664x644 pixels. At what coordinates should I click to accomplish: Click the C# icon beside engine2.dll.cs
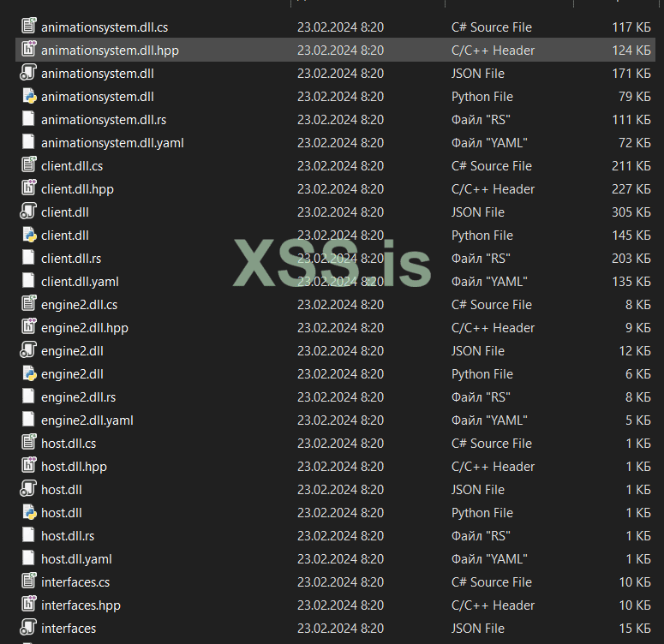(x=29, y=303)
